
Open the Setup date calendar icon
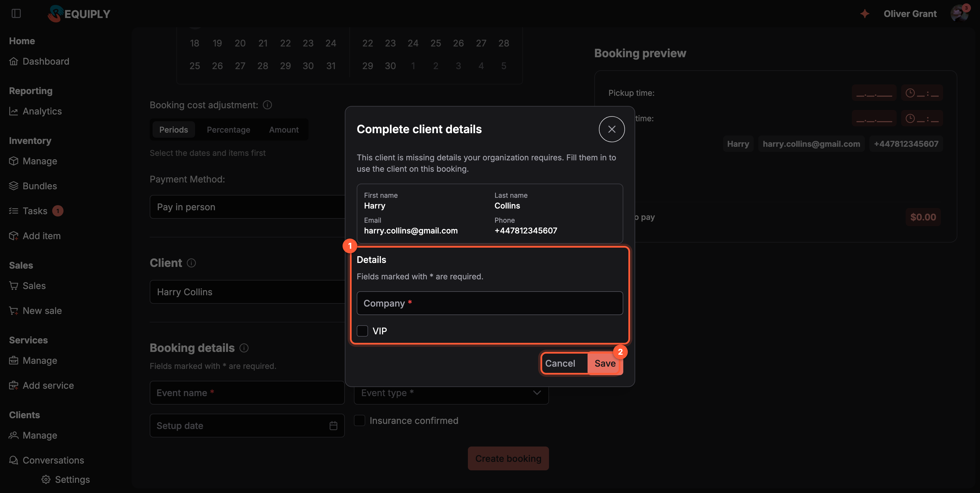tap(333, 426)
